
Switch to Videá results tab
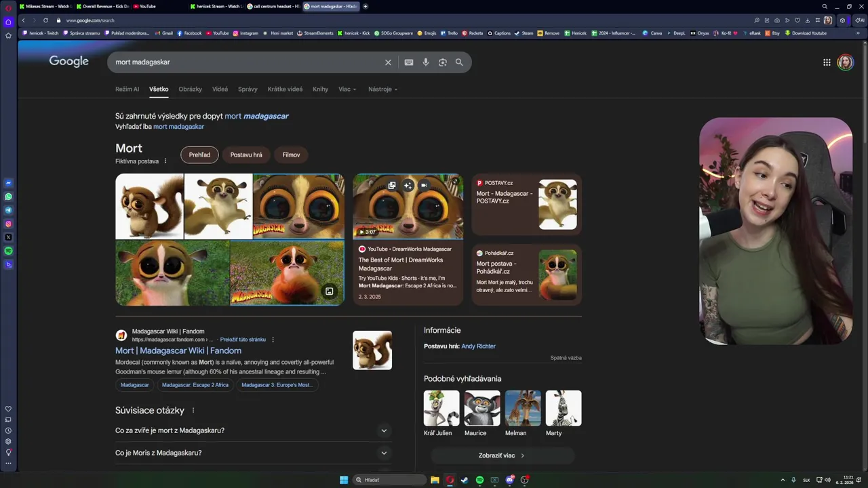point(220,89)
